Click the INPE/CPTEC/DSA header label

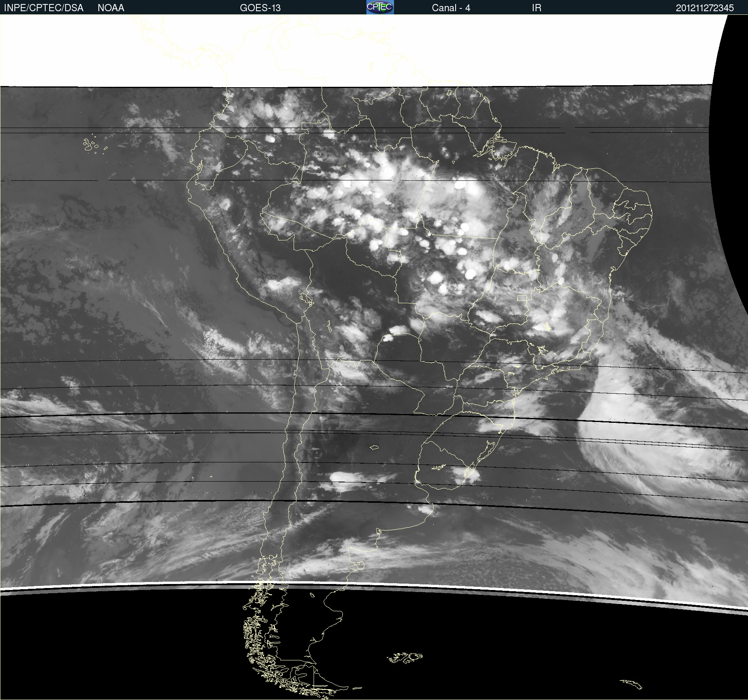click(44, 8)
